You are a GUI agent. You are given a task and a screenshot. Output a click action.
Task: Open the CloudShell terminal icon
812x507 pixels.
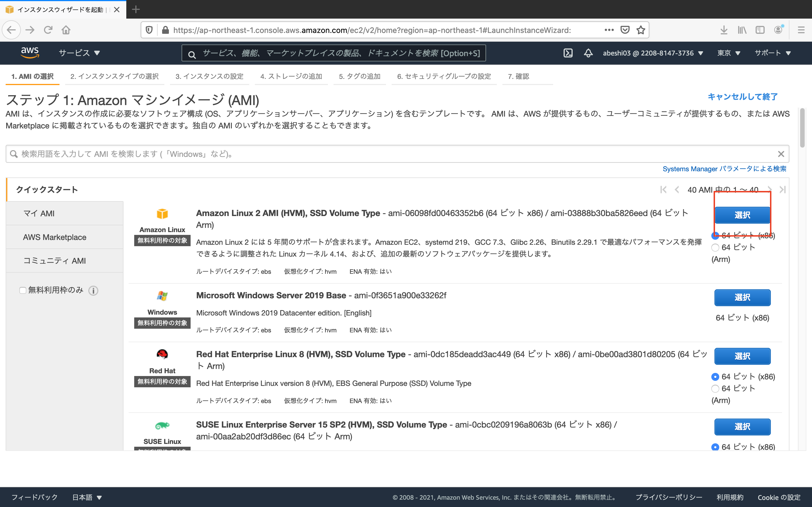click(568, 53)
